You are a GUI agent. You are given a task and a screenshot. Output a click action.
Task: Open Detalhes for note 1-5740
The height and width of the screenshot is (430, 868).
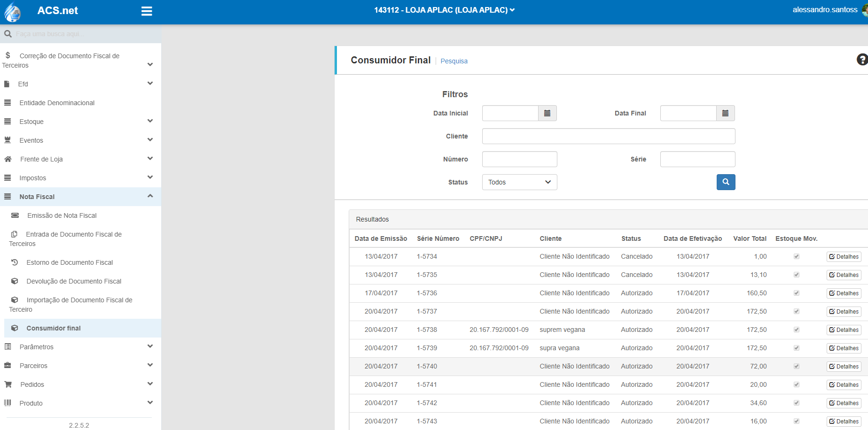(x=844, y=367)
